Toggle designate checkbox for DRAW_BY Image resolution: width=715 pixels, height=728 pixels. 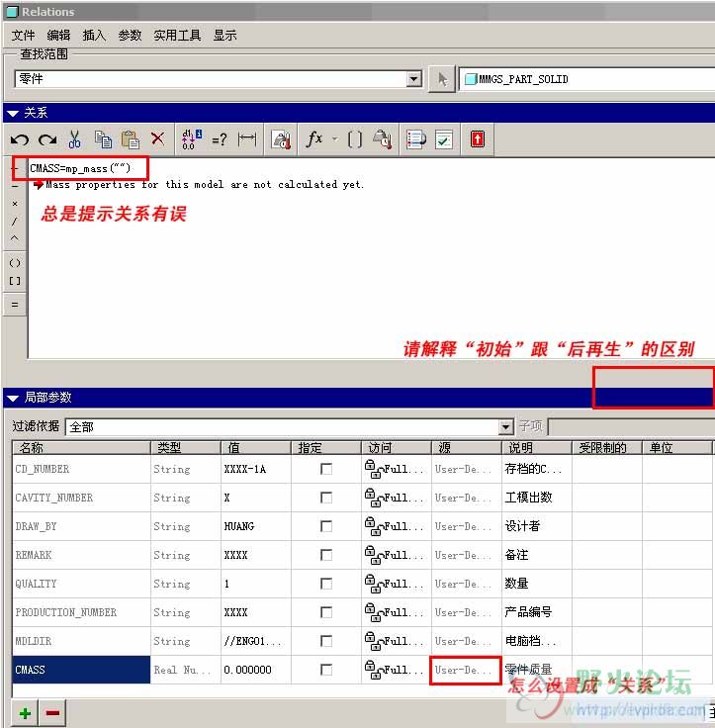click(326, 526)
